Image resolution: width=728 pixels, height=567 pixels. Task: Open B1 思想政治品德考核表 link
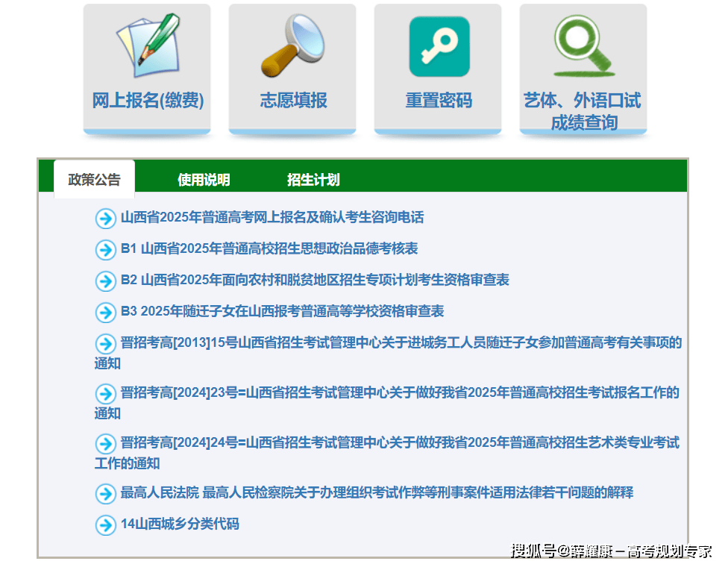pyautogui.click(x=269, y=248)
